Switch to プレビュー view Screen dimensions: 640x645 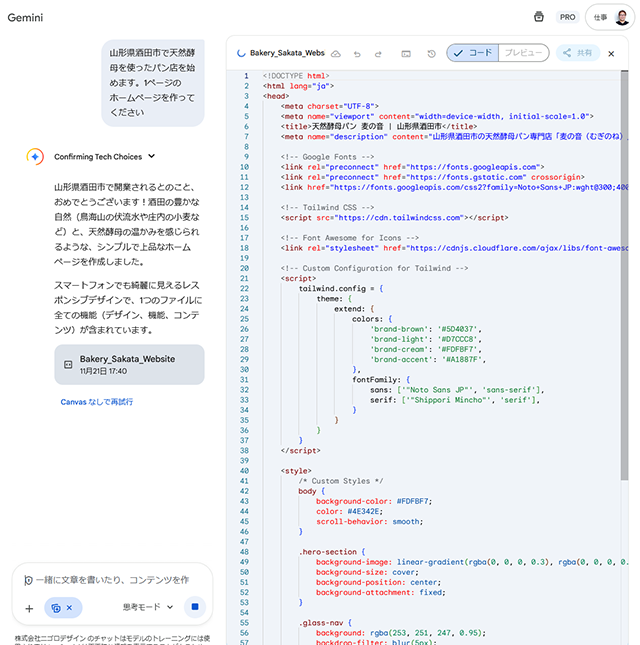[x=523, y=53]
